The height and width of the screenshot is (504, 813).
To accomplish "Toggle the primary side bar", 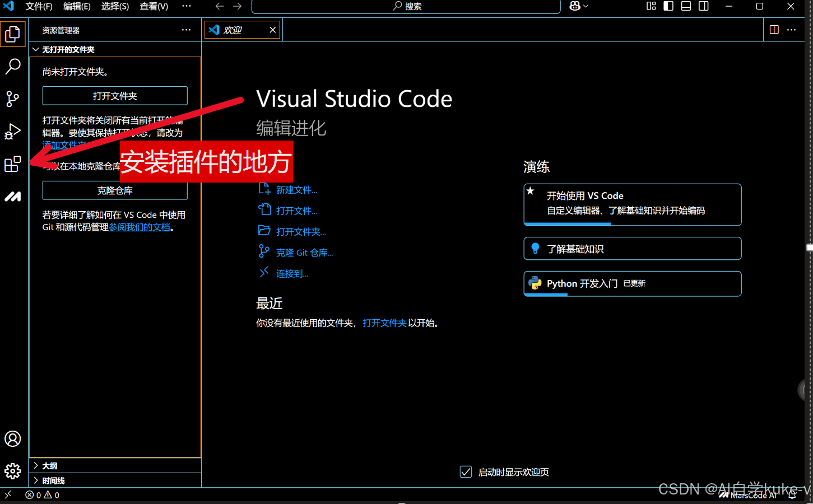I will (668, 6).
